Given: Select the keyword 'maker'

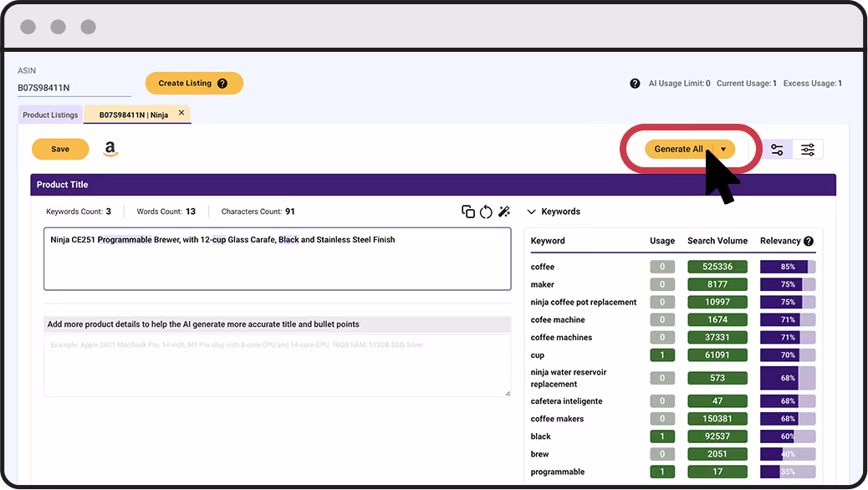Looking at the screenshot, I should tap(543, 284).
